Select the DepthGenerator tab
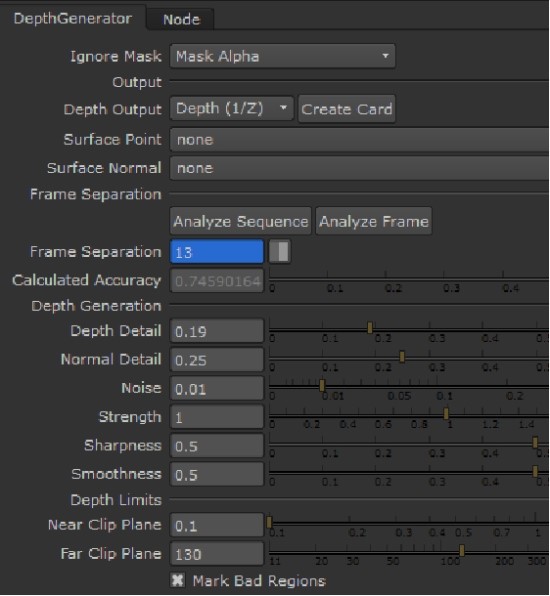Image resolution: width=550 pixels, height=596 pixels. point(73,18)
